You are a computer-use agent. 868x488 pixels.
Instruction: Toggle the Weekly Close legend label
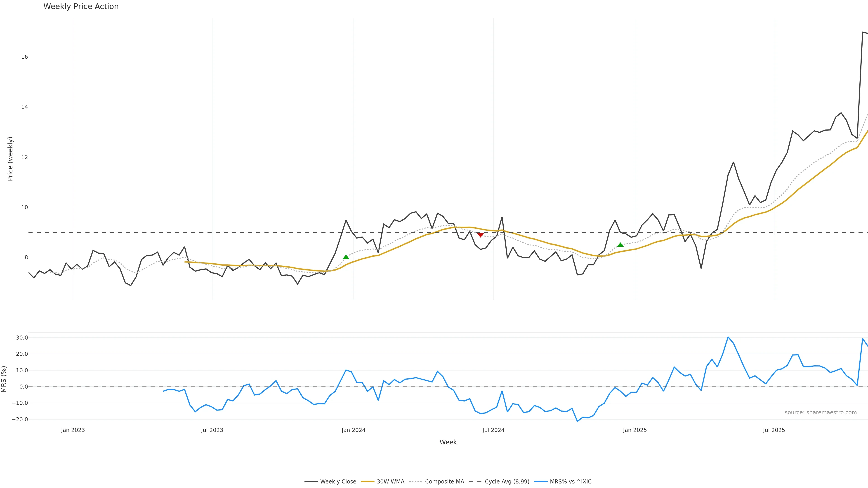coord(338,482)
